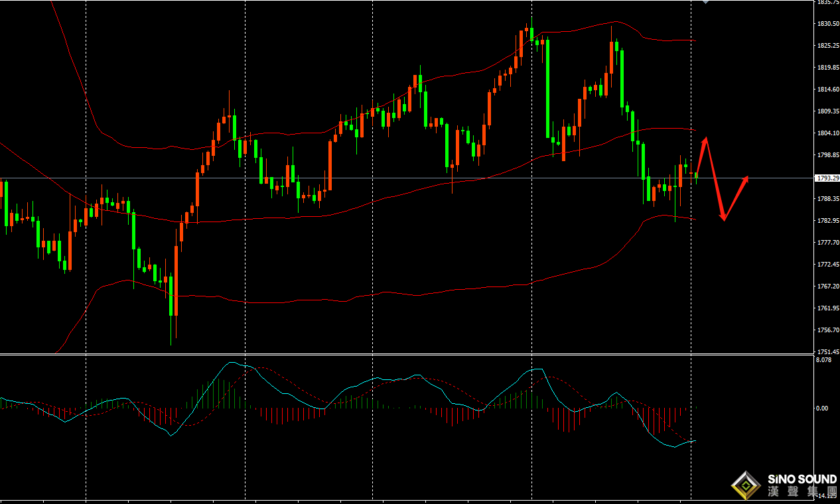Select the 1751.45 price scale value

827,352
